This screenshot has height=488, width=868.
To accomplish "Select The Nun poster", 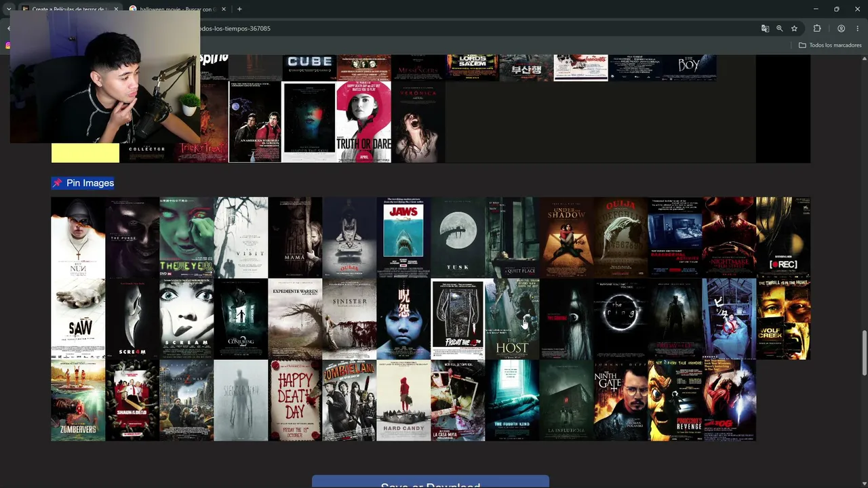I will (78, 237).
